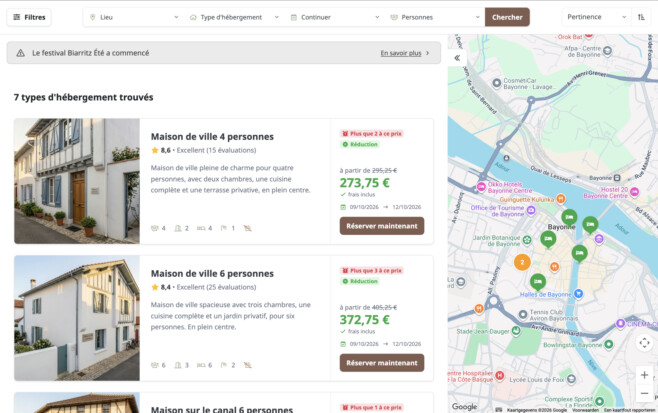The width and height of the screenshot is (658, 413).
Task: Zoom out on the map
Action: coord(645,393)
